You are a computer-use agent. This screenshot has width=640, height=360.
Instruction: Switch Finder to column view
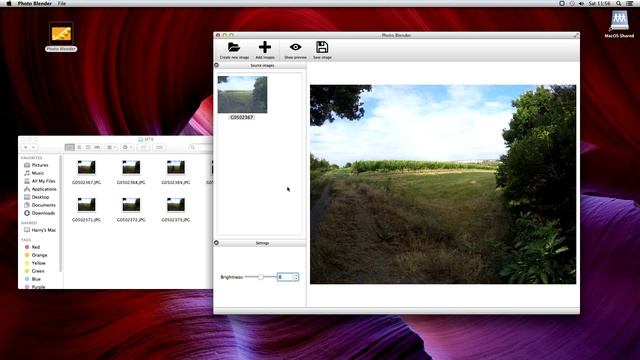coord(88,147)
